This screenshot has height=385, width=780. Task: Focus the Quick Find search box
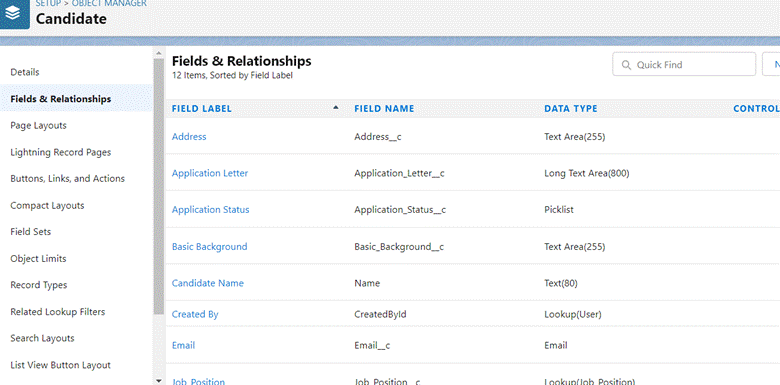click(684, 65)
